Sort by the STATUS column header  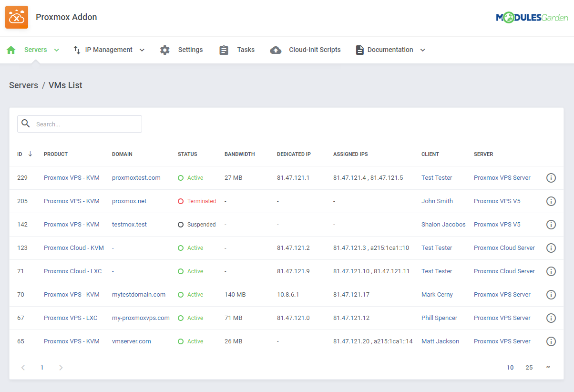[187, 154]
